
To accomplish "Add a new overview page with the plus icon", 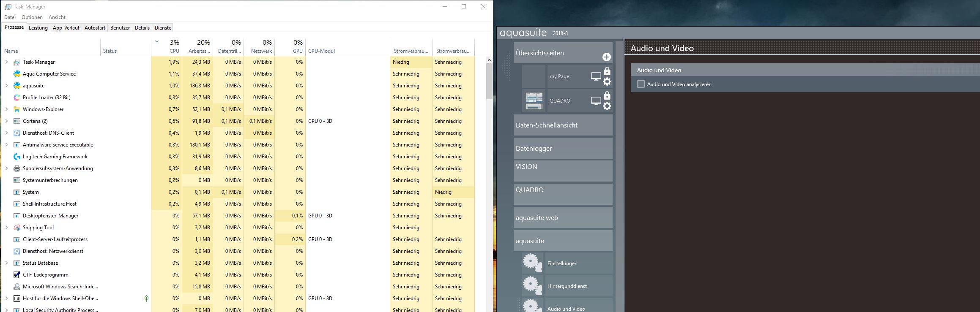I will tap(607, 57).
